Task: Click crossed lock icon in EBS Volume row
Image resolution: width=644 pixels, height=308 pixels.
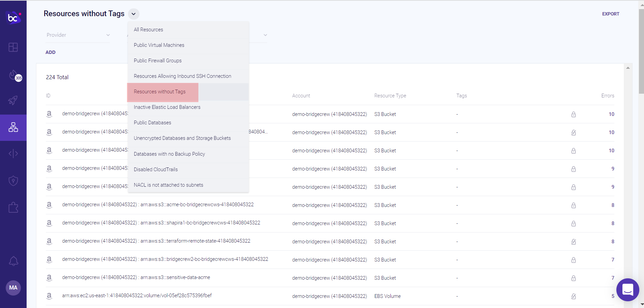Action: coord(574,296)
